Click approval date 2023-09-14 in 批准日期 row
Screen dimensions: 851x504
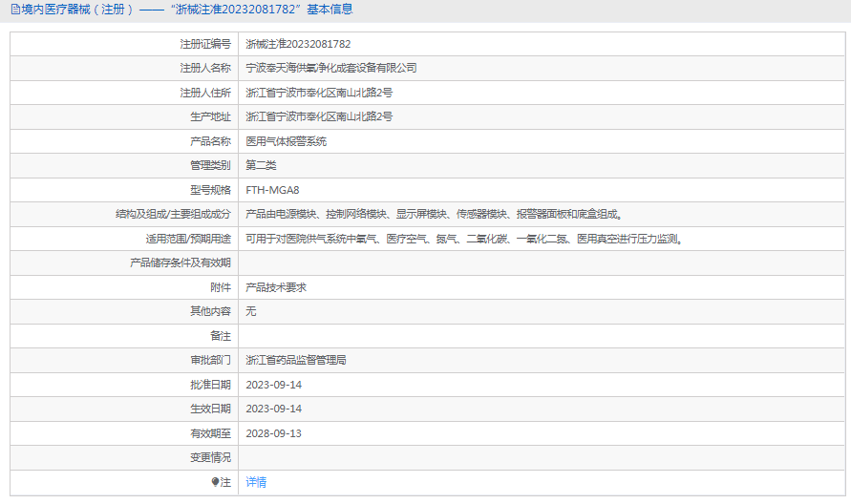273,385
